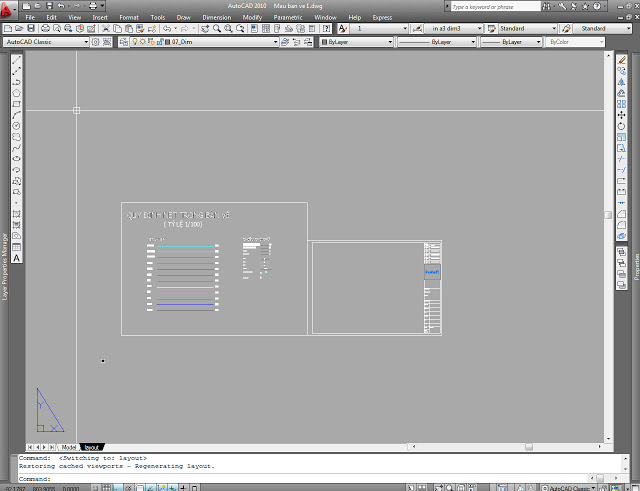Switch to the layout tab

pyautogui.click(x=91, y=447)
